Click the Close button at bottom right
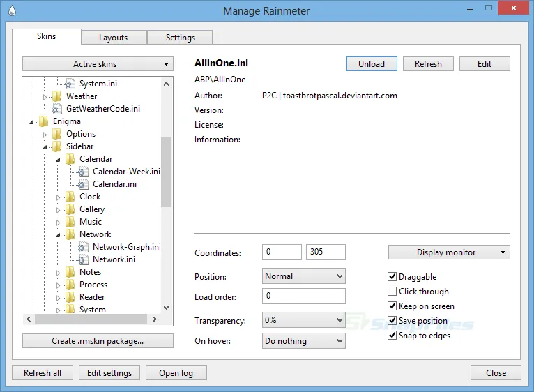This screenshot has width=534, height=392. pyautogui.click(x=496, y=373)
